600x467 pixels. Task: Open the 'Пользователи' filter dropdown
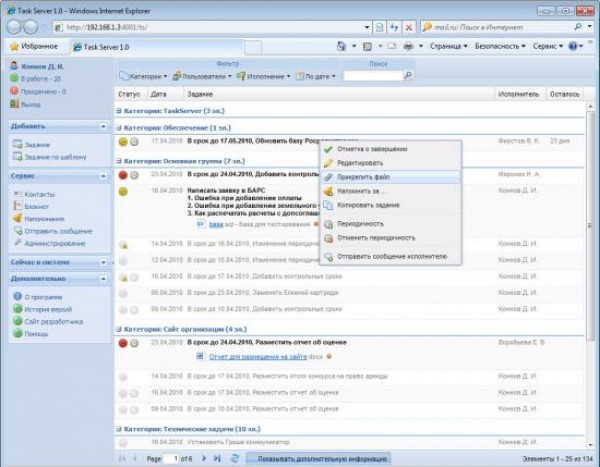(202, 76)
